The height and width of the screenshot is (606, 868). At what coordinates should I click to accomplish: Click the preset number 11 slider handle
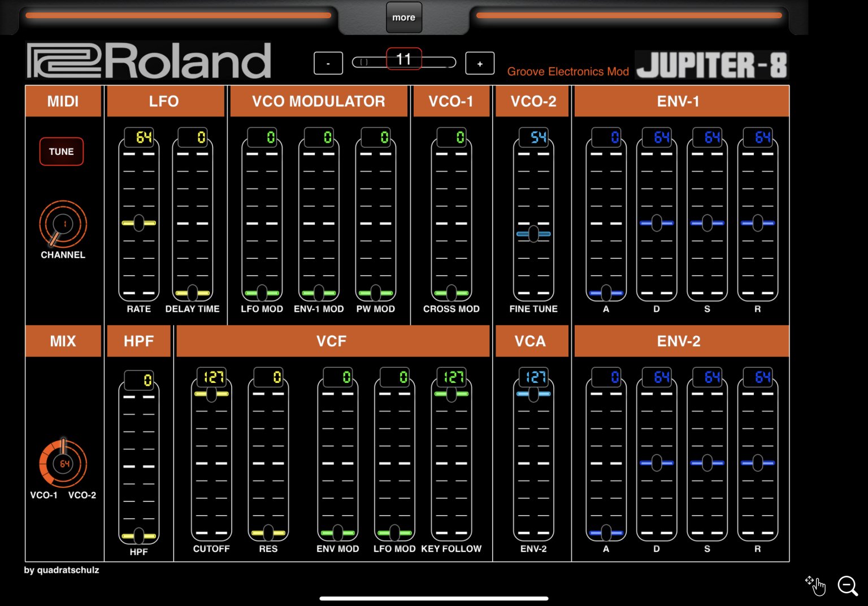(x=403, y=59)
